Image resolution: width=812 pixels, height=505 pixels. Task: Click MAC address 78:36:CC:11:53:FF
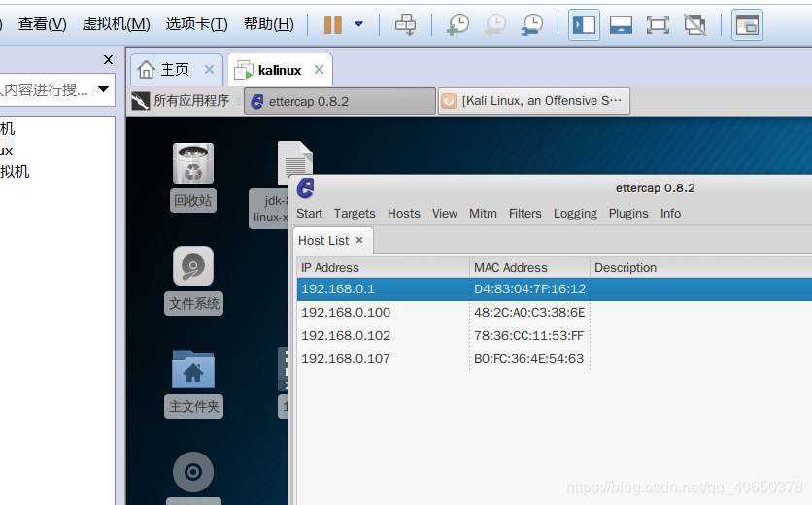(x=528, y=336)
